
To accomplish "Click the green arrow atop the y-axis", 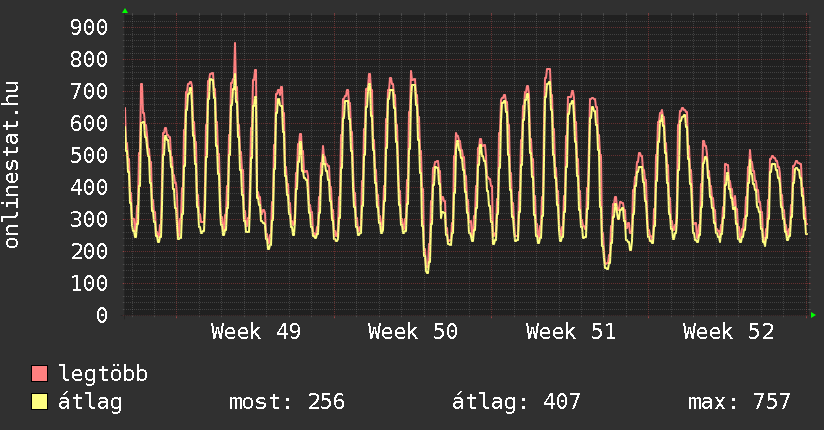I will pos(125,11).
